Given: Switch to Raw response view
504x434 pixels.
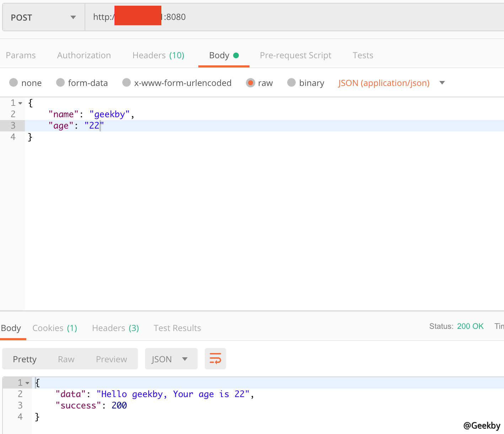Looking at the screenshot, I should pyautogui.click(x=66, y=359).
